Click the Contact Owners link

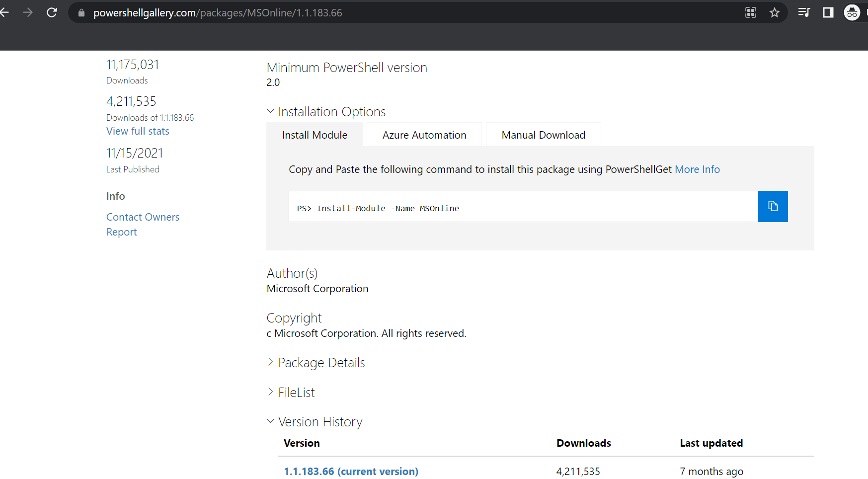coord(143,217)
